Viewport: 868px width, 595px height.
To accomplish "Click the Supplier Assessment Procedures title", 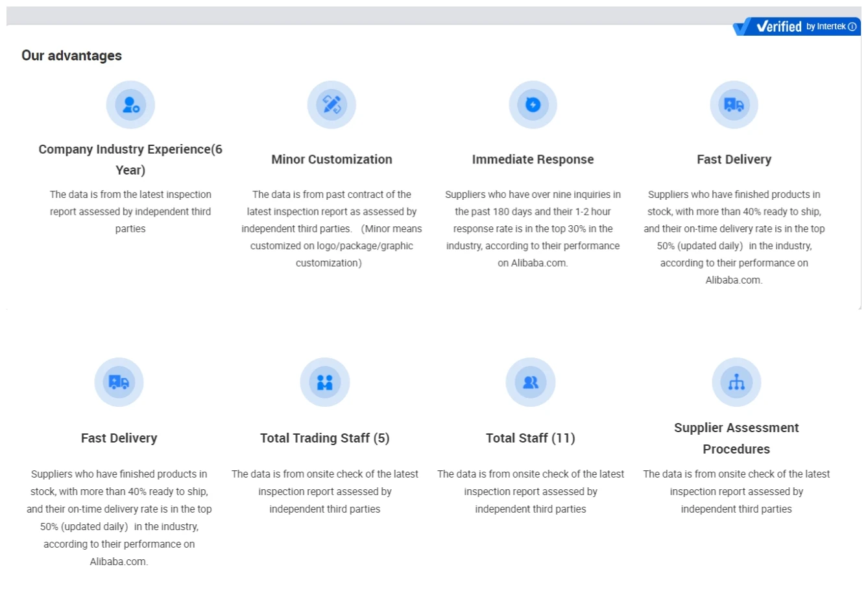I will [736, 438].
